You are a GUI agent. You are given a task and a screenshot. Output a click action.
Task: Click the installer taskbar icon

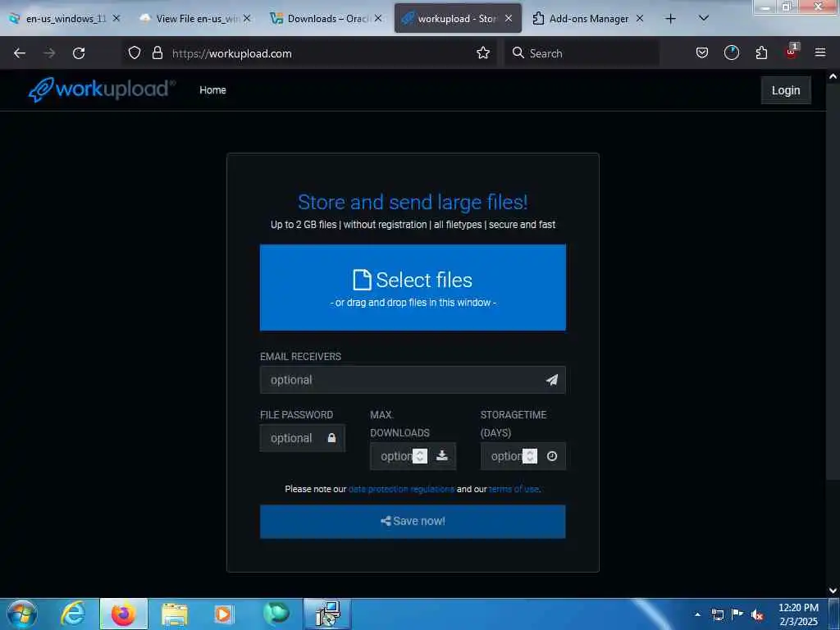(x=327, y=614)
